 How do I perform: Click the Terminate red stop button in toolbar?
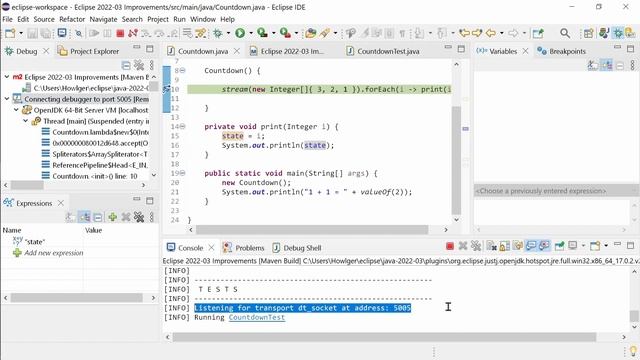[120, 33]
